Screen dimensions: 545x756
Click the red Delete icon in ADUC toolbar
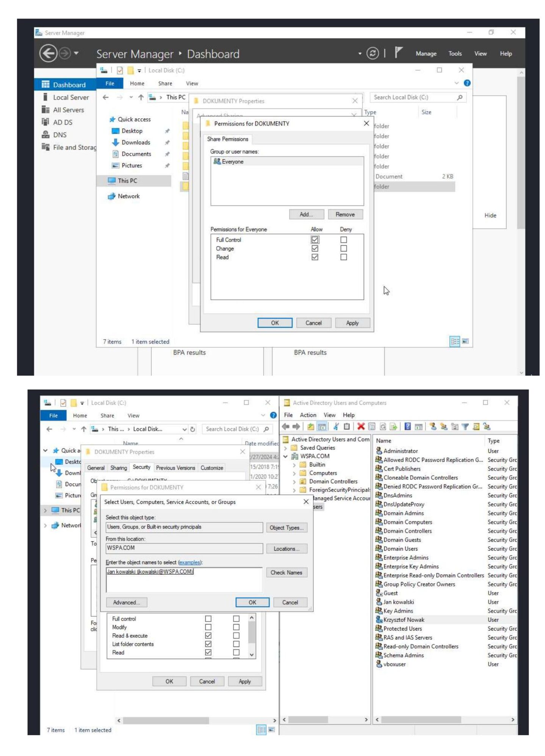[x=361, y=426]
